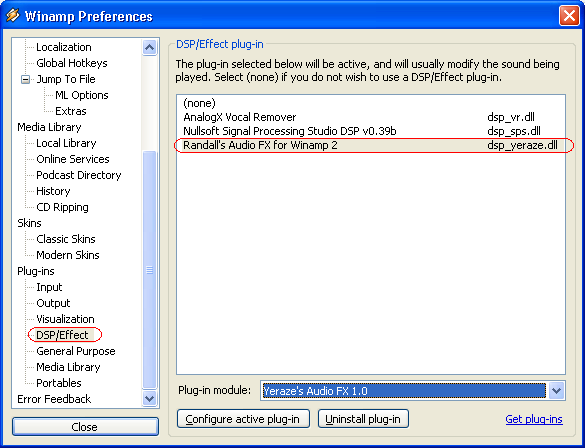585x448 pixels.
Task: Select Global Hotkeys in the tree
Action: pos(72,63)
